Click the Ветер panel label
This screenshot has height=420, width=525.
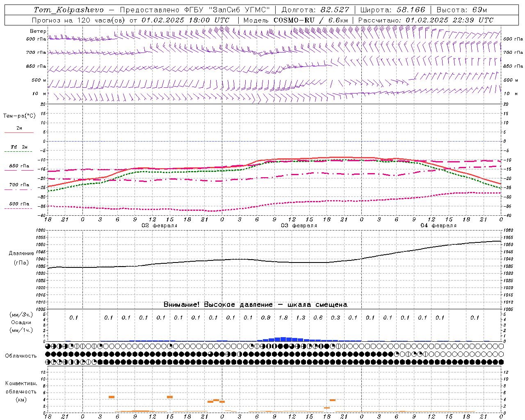pyautogui.click(x=38, y=31)
